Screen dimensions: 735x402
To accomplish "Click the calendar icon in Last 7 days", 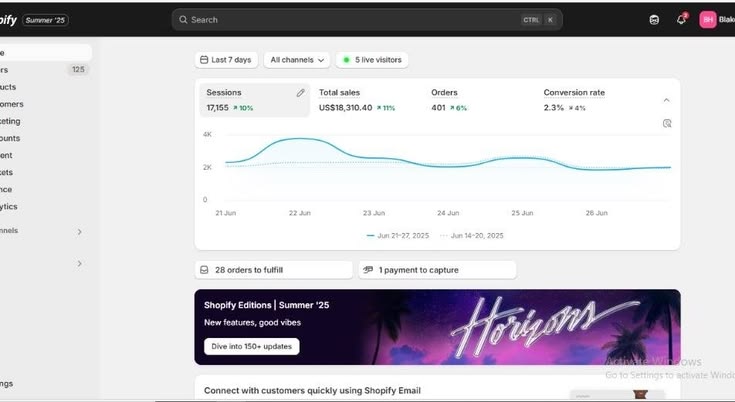I will (x=204, y=60).
